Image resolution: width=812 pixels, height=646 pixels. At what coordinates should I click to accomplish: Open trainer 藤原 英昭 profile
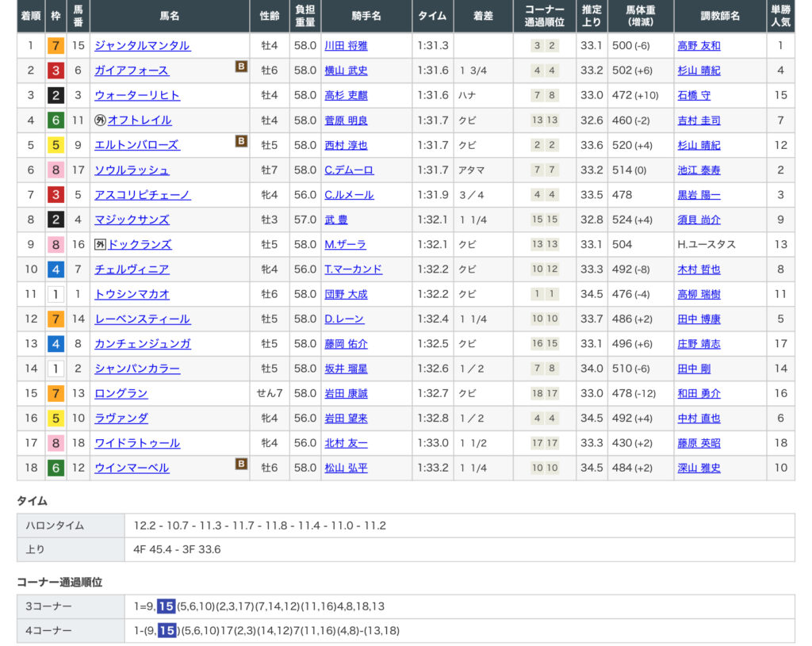(699, 443)
